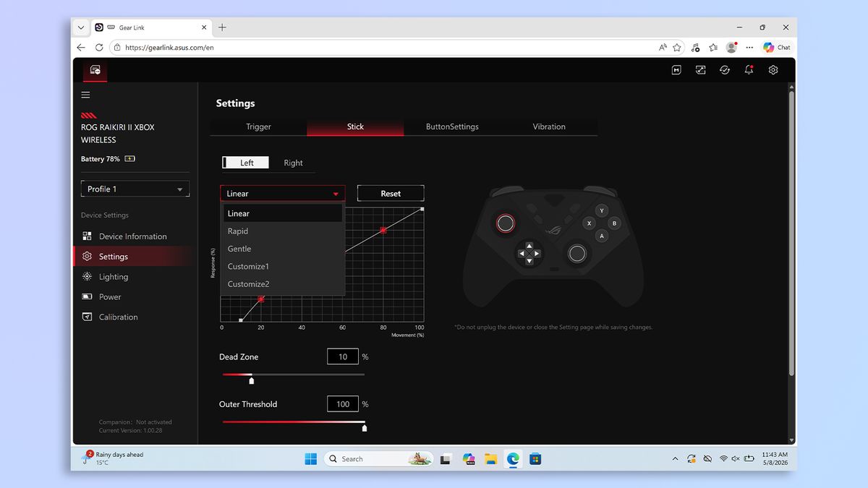Viewport: 868px width, 488px height.
Task: Click the page vertical scrollbar
Action: [x=791, y=233]
